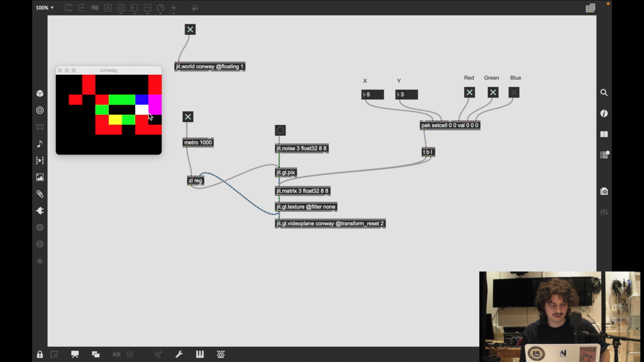The image size is (644, 362).
Task: Show the piano keys icon in bottom toolbar
Action: coord(200,354)
